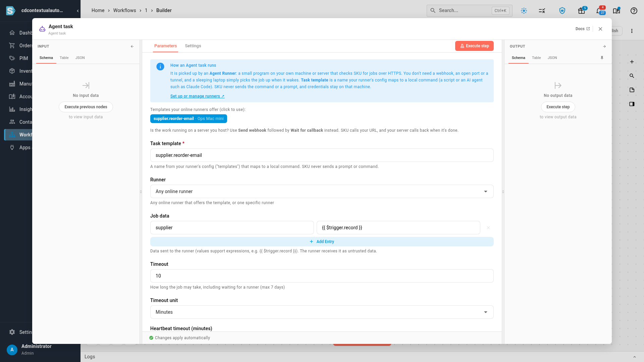Switch to the Settings tab
The height and width of the screenshot is (362, 644).
click(x=193, y=46)
